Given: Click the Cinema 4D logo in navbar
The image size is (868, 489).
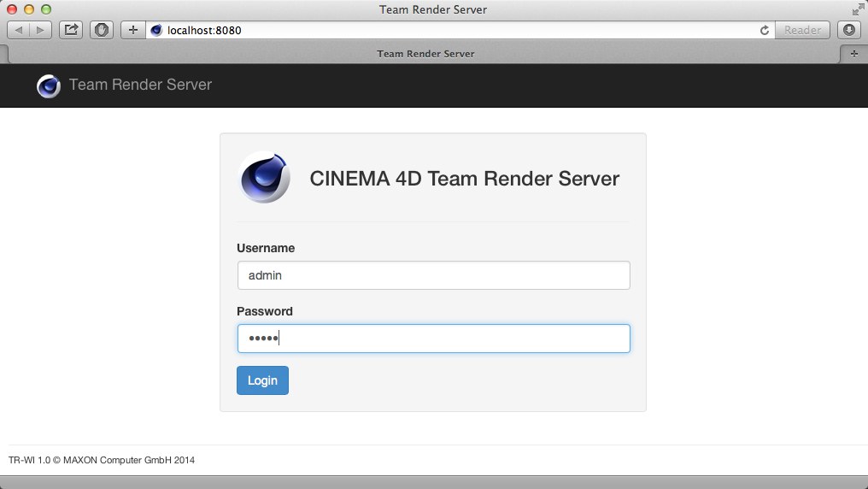Looking at the screenshot, I should click(x=49, y=85).
